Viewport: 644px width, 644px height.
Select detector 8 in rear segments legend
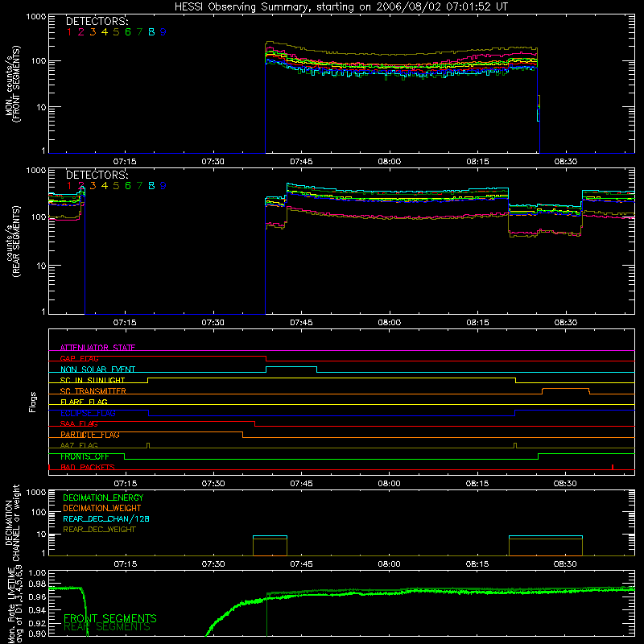click(151, 186)
